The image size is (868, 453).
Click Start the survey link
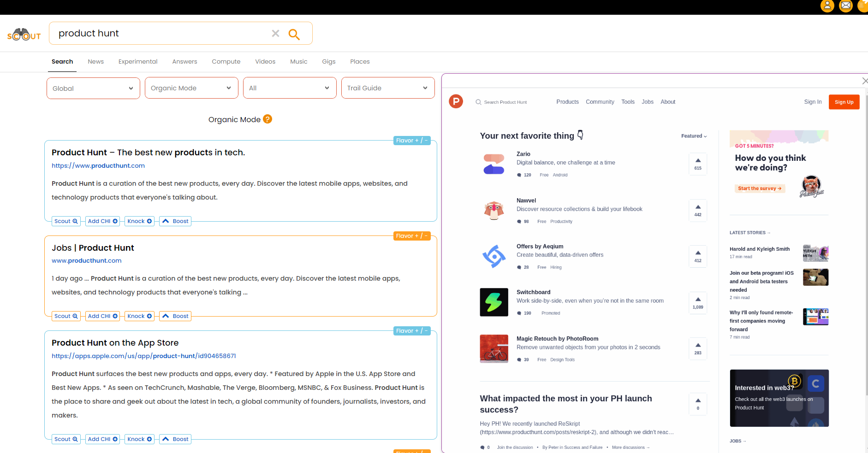coord(760,188)
